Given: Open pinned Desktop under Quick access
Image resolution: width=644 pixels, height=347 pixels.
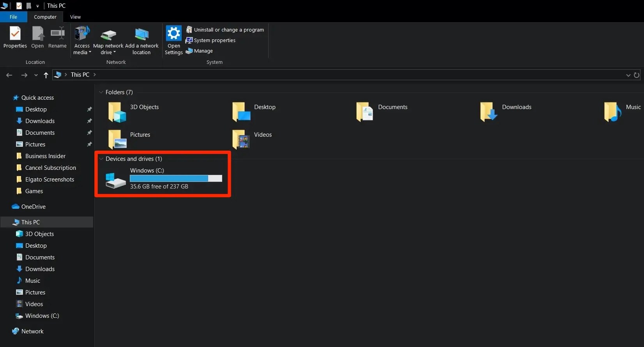Looking at the screenshot, I should pyautogui.click(x=36, y=109).
